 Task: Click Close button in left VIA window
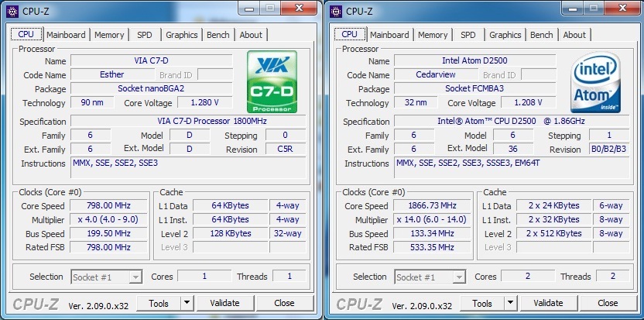[284, 304]
